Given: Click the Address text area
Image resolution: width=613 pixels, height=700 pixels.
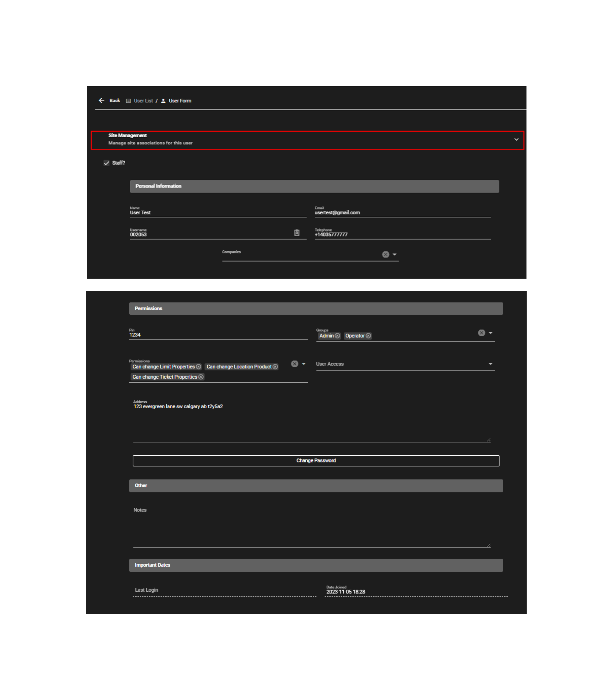Looking at the screenshot, I should click(x=312, y=421).
